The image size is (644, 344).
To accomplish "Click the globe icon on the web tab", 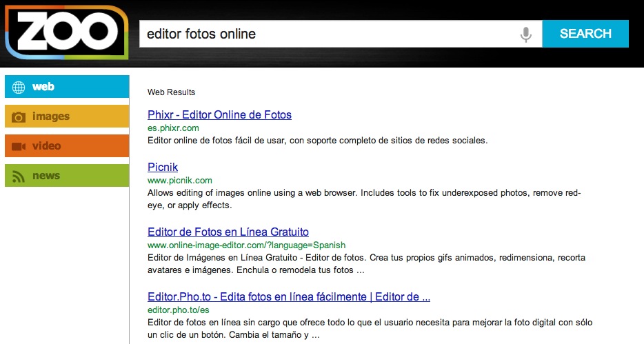I will tap(19, 88).
